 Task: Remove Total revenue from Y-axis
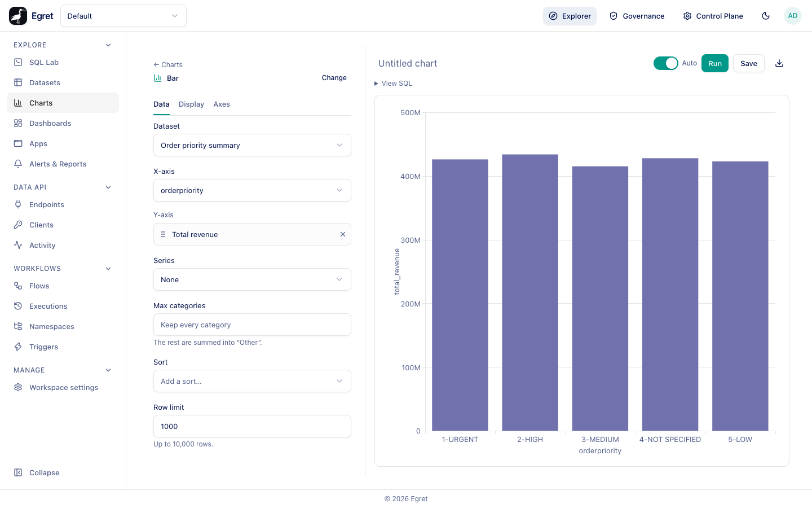(342, 234)
